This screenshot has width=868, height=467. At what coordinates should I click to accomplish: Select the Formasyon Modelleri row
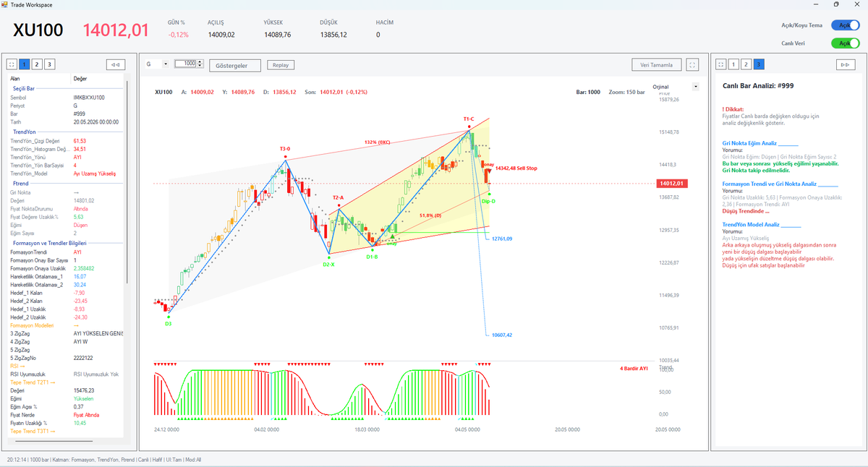point(67,325)
